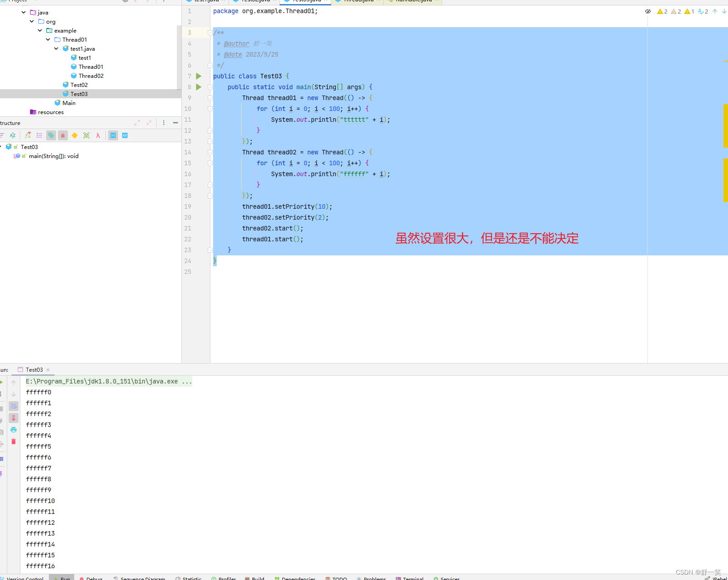Open the typo inspection count widget
This screenshot has width=728, height=580.
coord(703,11)
